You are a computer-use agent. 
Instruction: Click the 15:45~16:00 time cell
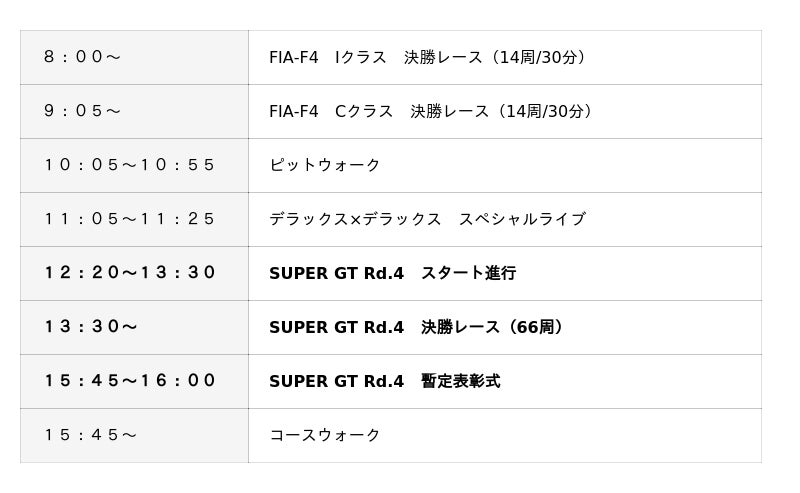point(134,382)
